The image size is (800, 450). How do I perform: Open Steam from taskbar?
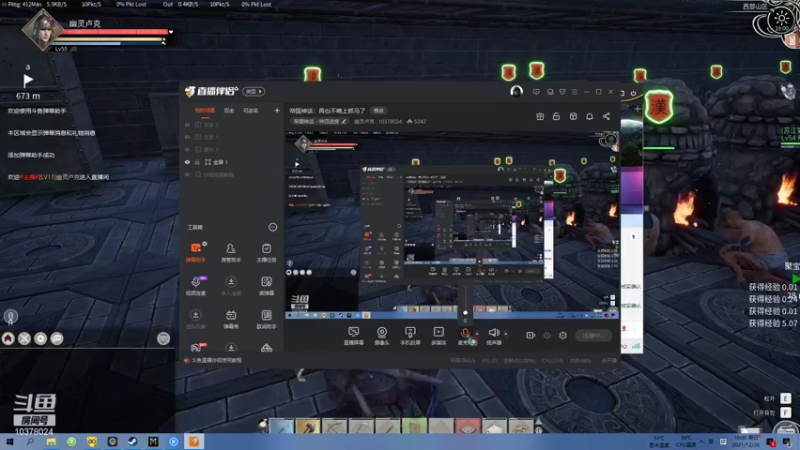(x=133, y=441)
